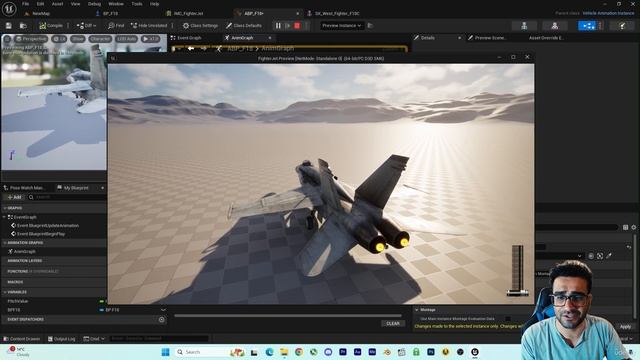The width and height of the screenshot is (640, 360).
Task: Open the Output Log
Action: (62, 339)
